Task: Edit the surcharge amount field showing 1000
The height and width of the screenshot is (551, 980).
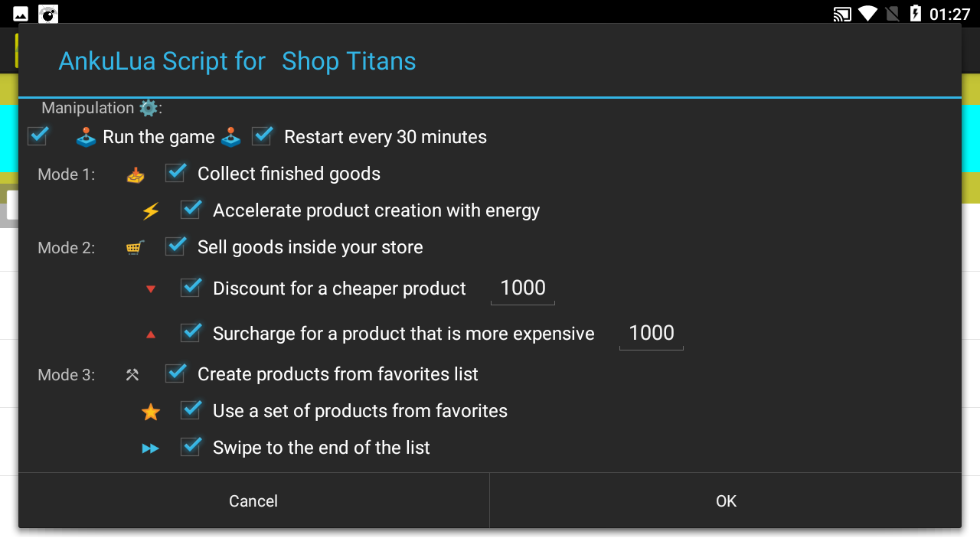Action: (652, 334)
